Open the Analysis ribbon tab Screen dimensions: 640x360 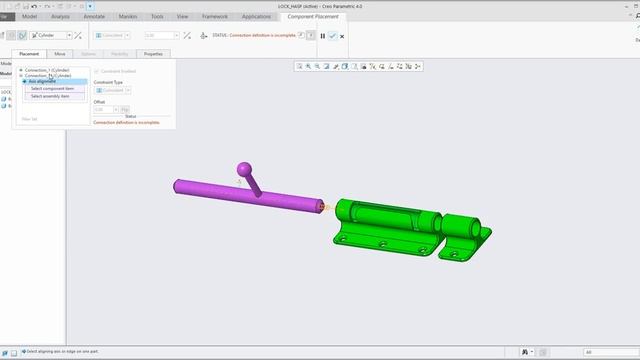coord(60,16)
